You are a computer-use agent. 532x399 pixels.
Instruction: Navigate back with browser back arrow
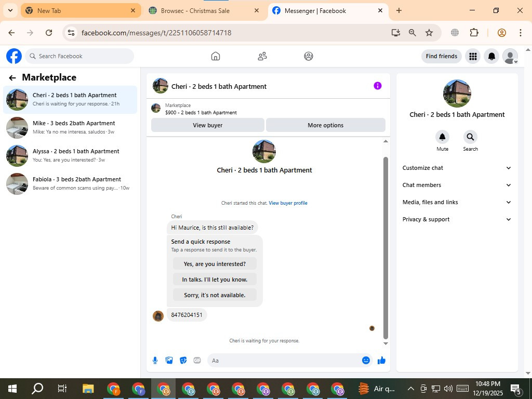[x=11, y=33]
